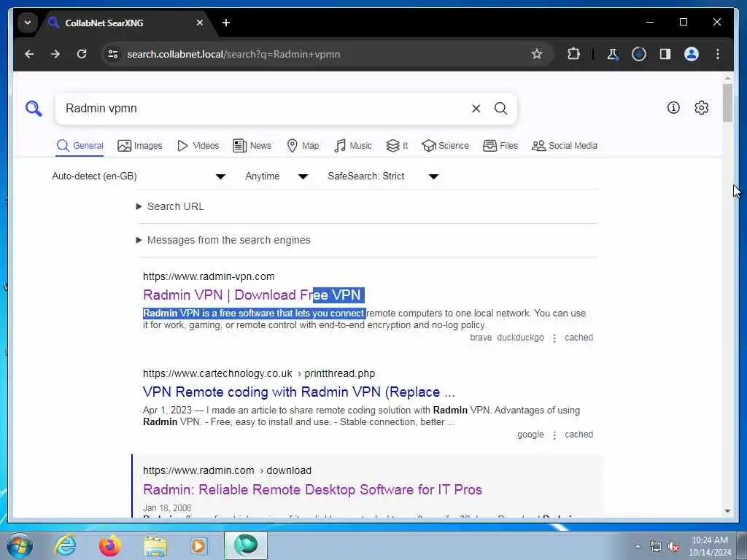Open the downloads indicator icon
747x560 pixels.
tap(639, 54)
